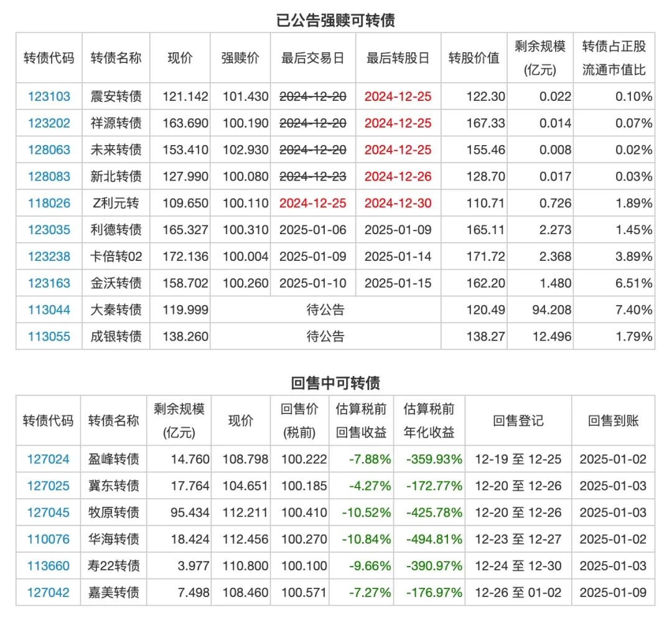Click 成银转债 待公告 cell
The height and width of the screenshot is (622, 672).
pos(325,336)
